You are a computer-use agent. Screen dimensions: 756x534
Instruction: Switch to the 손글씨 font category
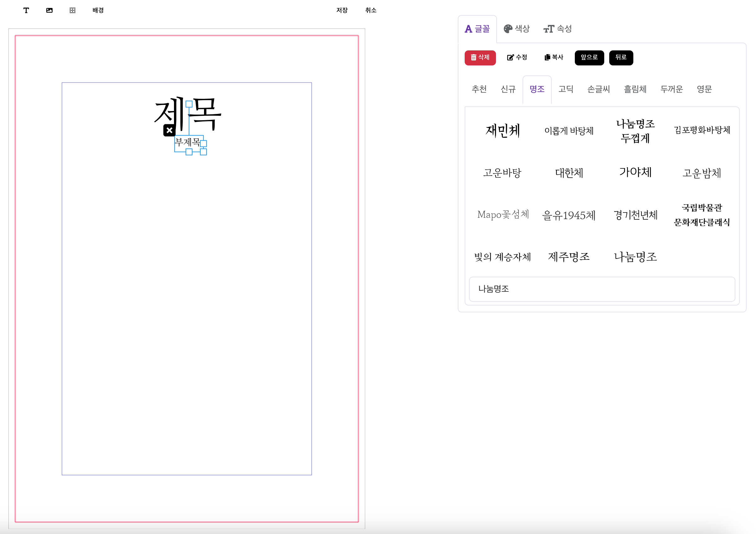pos(598,89)
